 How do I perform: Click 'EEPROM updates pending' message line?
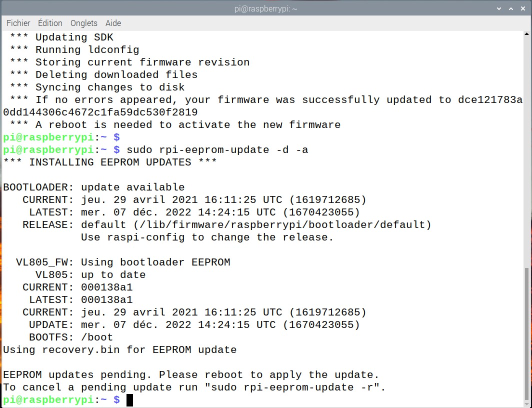pyautogui.click(x=191, y=375)
